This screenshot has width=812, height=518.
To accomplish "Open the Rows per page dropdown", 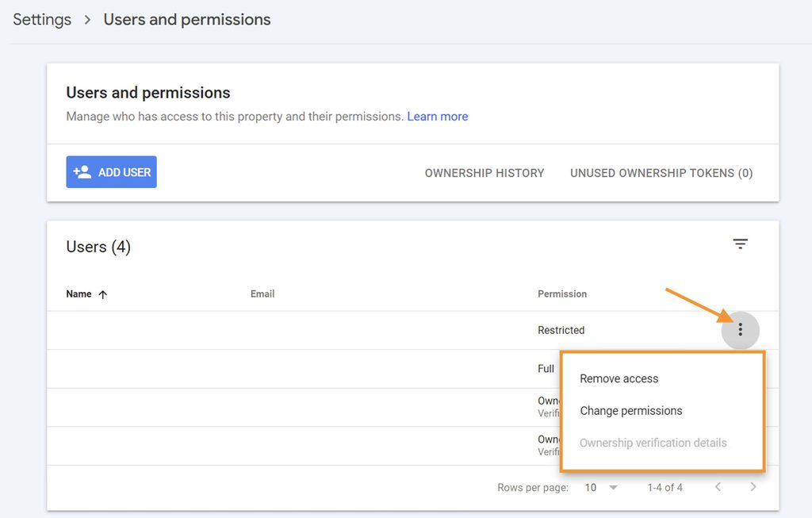I will 601,487.
